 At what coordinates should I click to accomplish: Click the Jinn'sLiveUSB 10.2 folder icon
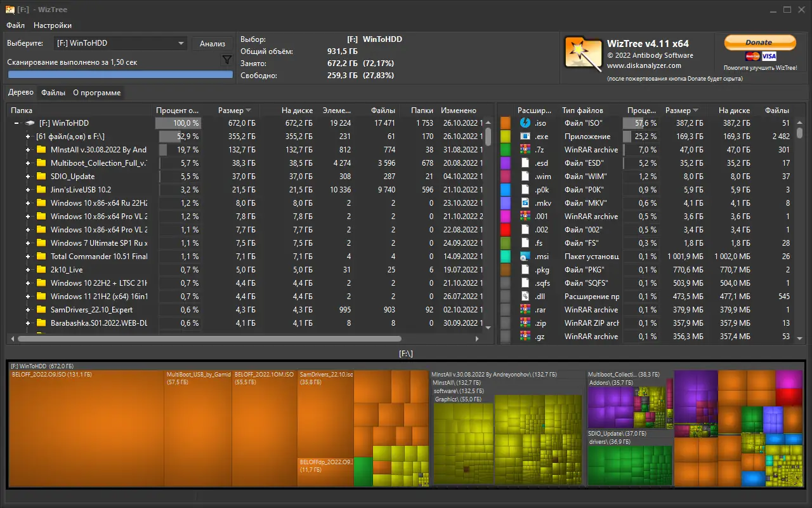coord(41,190)
